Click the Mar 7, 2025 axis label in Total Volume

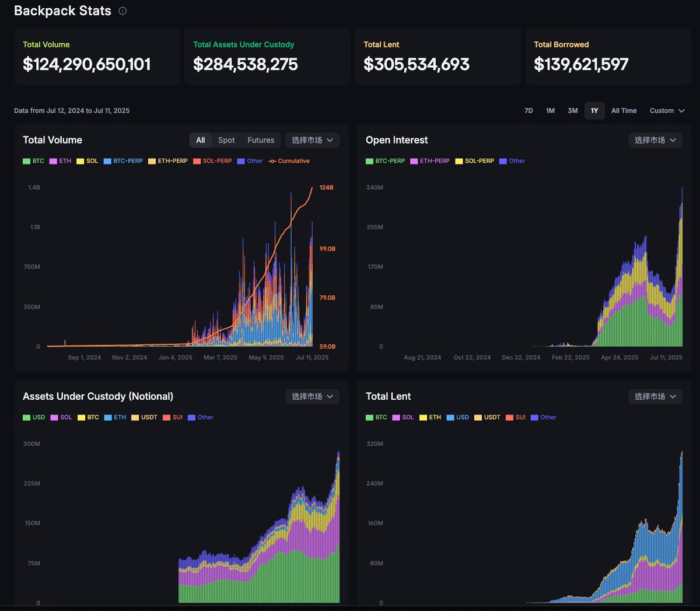point(220,357)
